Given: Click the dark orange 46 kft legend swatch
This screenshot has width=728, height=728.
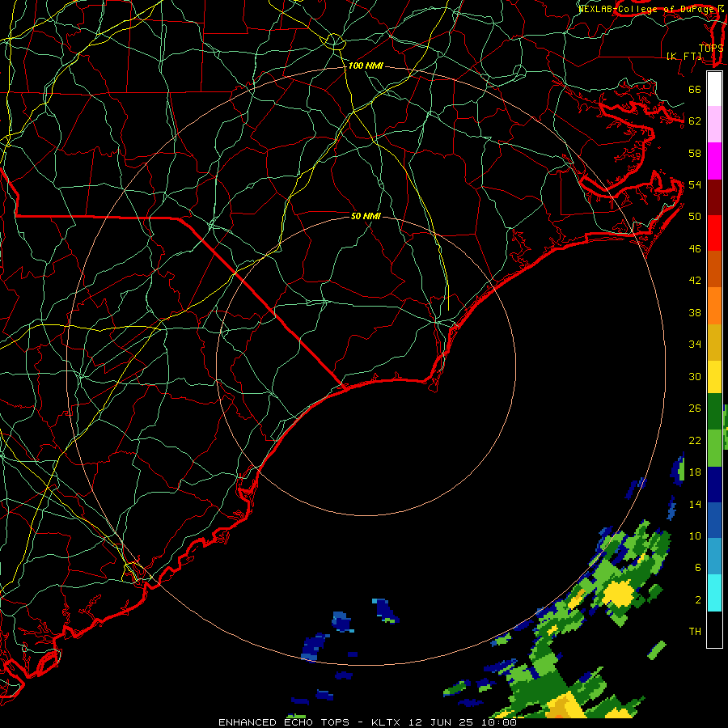Looking at the screenshot, I should click(714, 269).
